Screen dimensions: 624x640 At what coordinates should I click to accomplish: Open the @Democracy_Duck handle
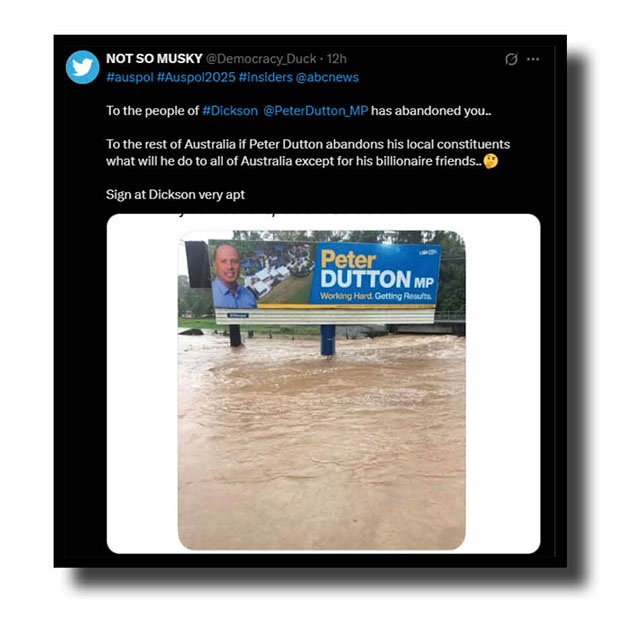coord(261,59)
